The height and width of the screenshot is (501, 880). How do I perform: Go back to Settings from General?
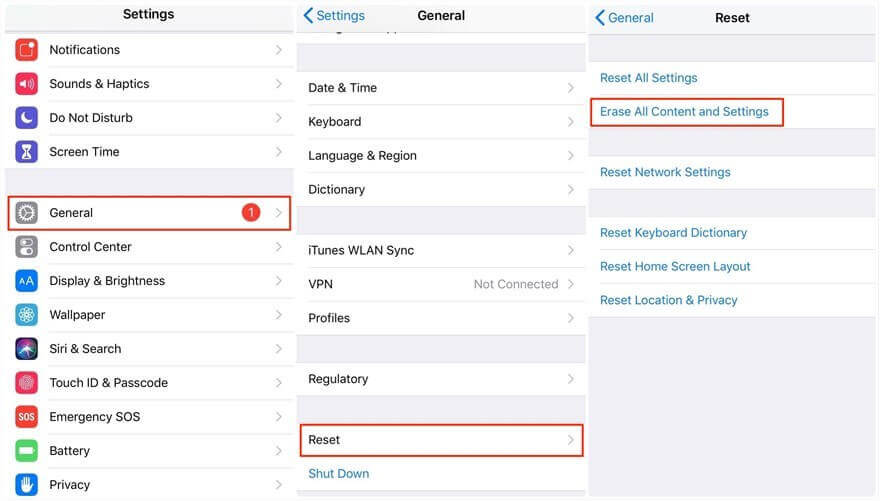tap(335, 16)
